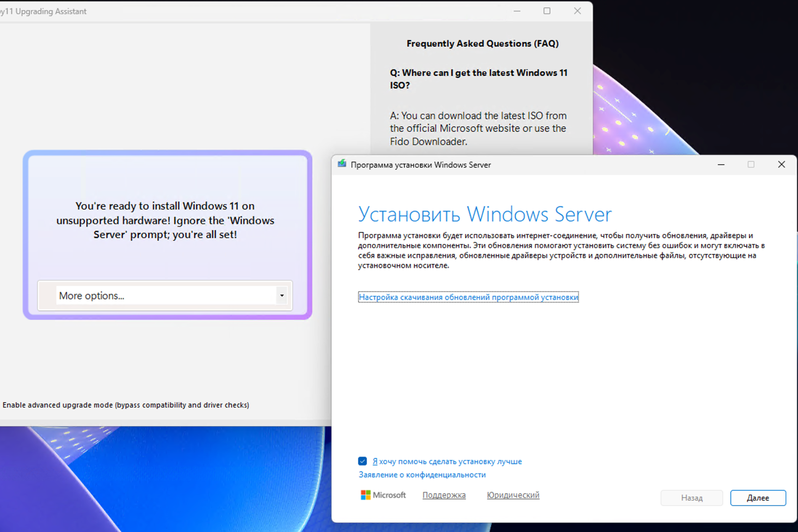Click the Microsoft logo in the setup footer

pos(383,495)
